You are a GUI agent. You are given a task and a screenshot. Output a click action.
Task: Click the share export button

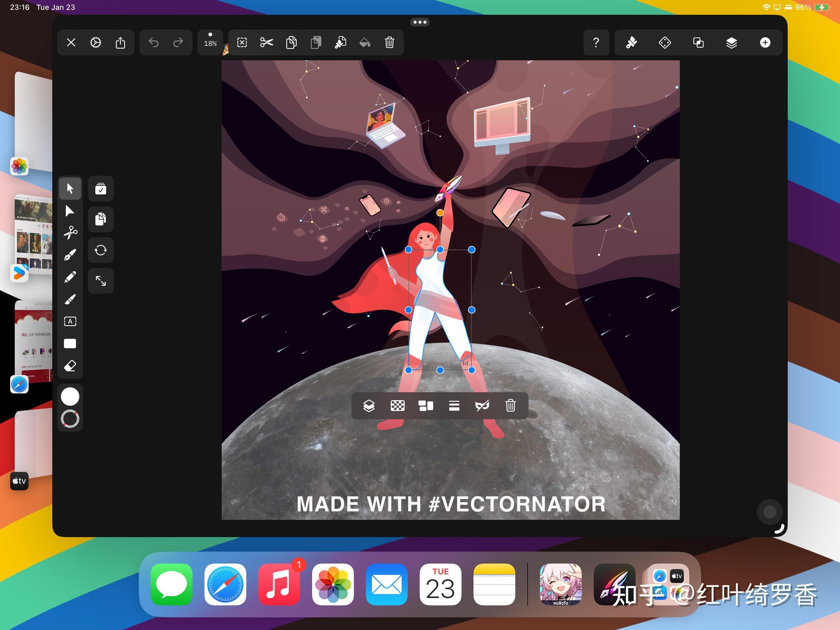pyautogui.click(x=121, y=42)
